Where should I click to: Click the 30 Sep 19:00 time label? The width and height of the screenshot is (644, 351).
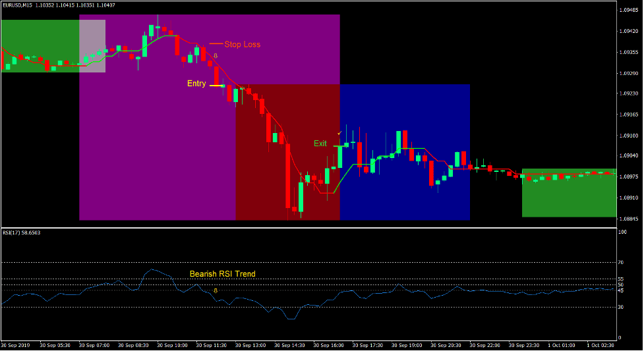(406, 345)
